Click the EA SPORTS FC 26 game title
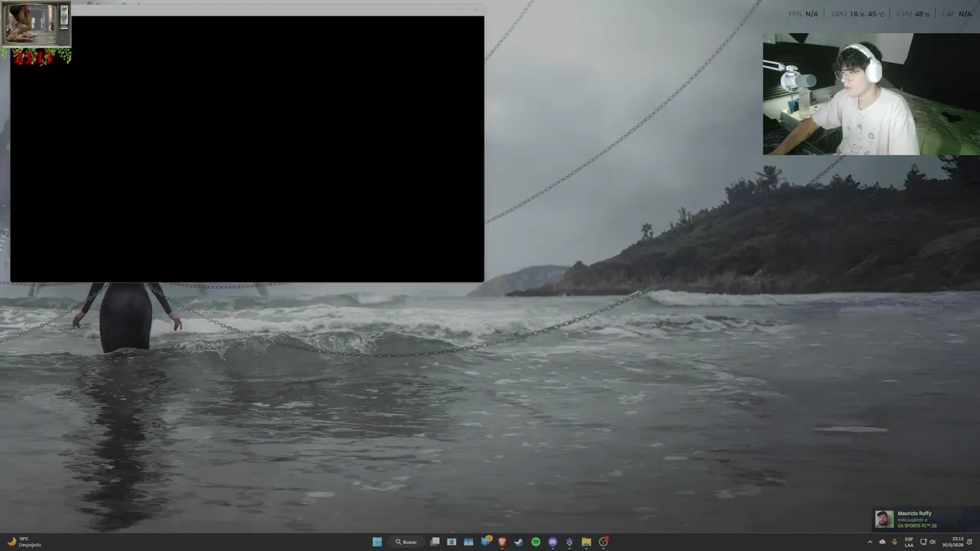The image size is (980, 551). tap(917, 526)
